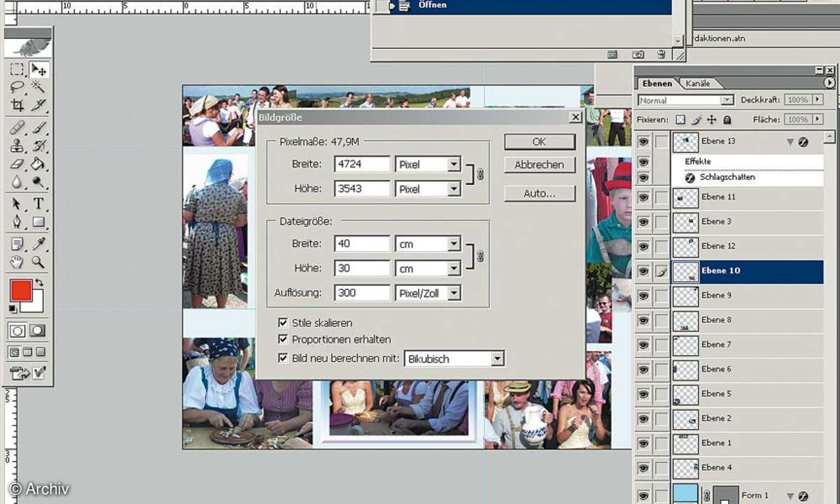840x504 pixels.
Task: Open the pixel width unit dropdown
Action: point(454,164)
